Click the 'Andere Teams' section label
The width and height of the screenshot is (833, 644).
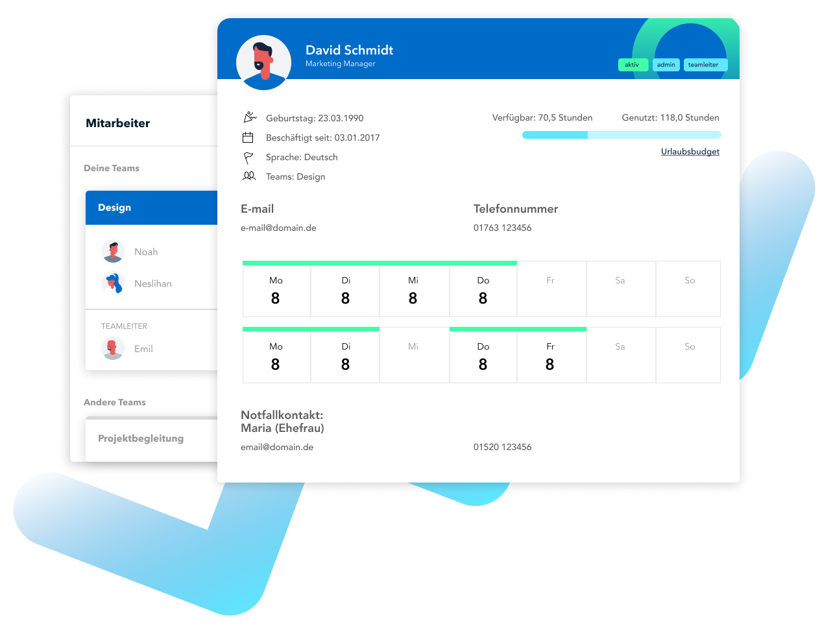115,402
